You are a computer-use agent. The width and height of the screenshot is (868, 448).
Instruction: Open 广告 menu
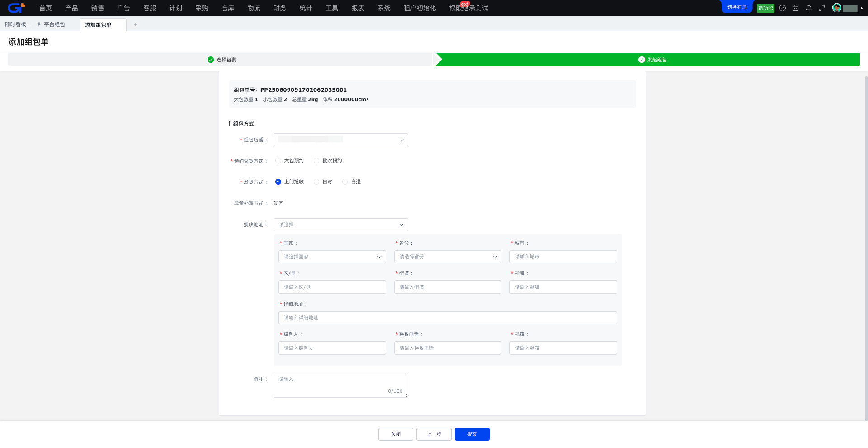[x=123, y=8]
